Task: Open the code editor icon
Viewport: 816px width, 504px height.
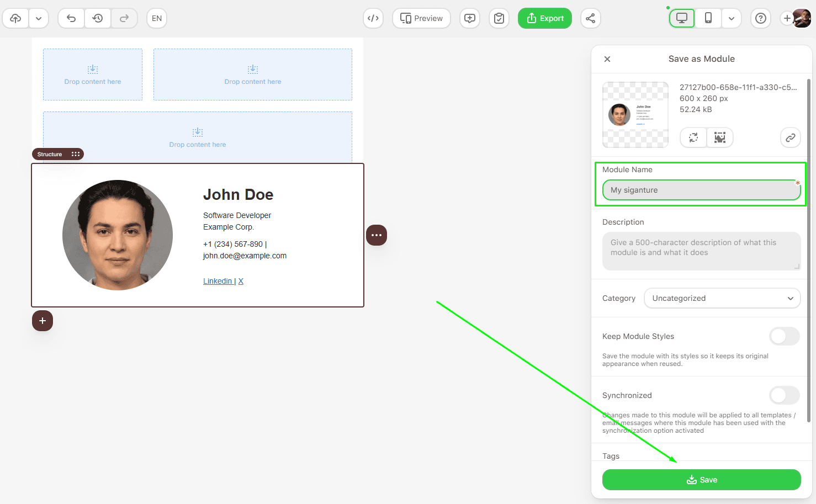Action: [x=373, y=18]
